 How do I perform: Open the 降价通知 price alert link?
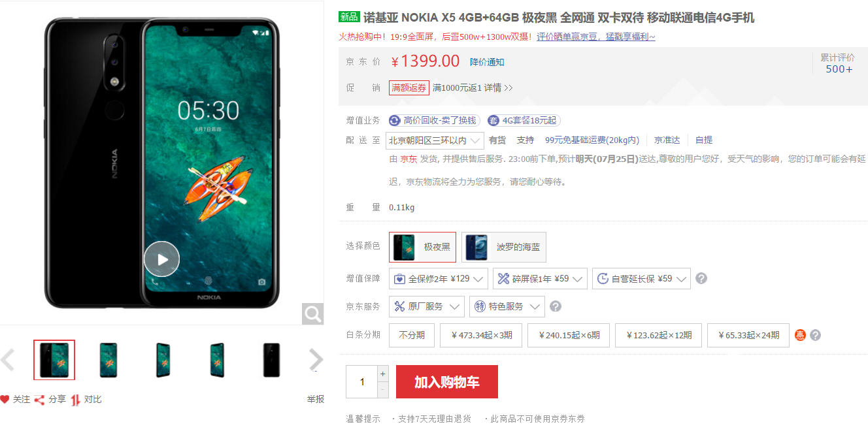[487, 62]
